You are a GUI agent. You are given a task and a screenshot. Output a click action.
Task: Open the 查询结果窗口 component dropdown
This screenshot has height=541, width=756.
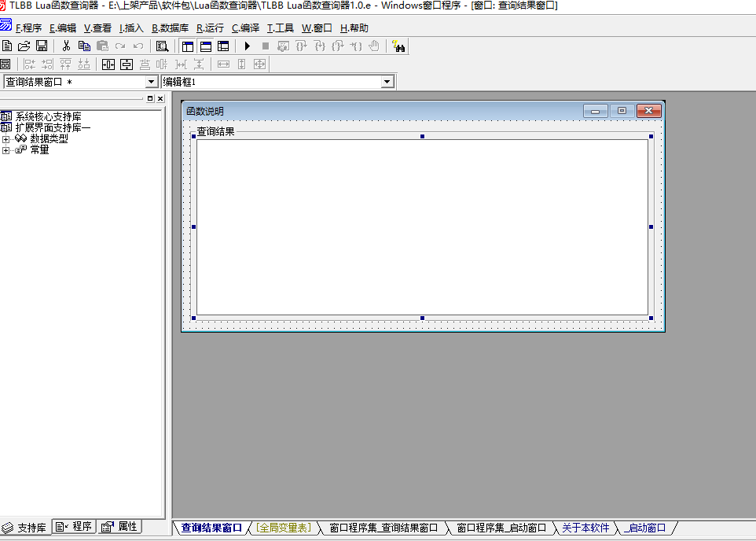[x=152, y=82]
